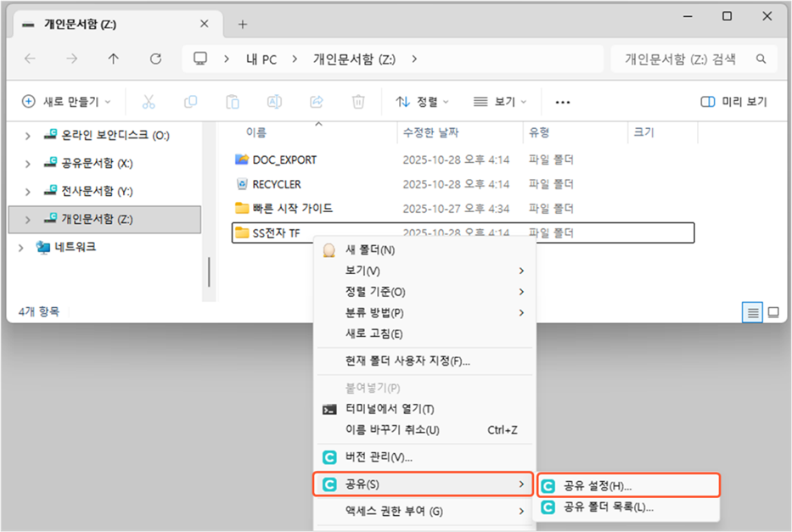
Task: Click the Rename icon in toolbar
Action: [x=274, y=102]
